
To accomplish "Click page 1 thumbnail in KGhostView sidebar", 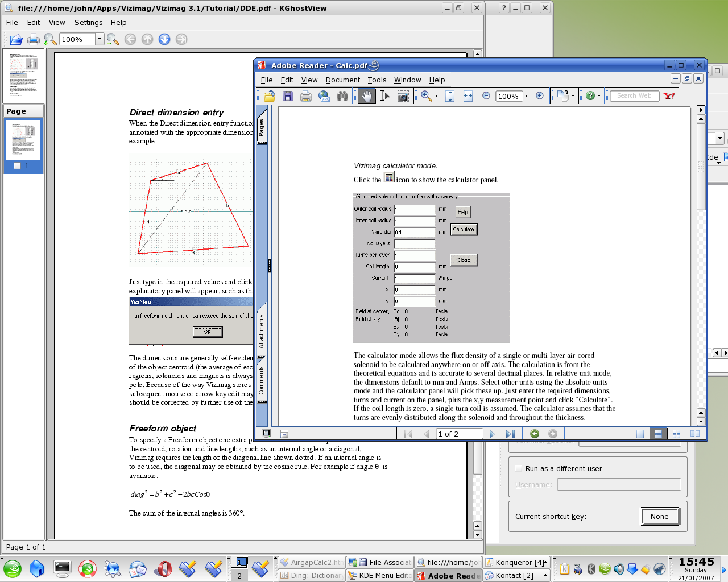I will [x=23, y=140].
